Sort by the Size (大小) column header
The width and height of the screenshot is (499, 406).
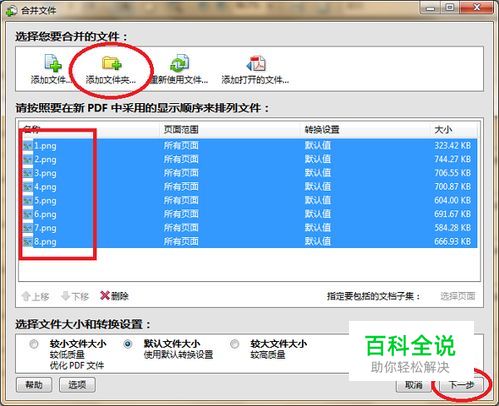[443, 129]
